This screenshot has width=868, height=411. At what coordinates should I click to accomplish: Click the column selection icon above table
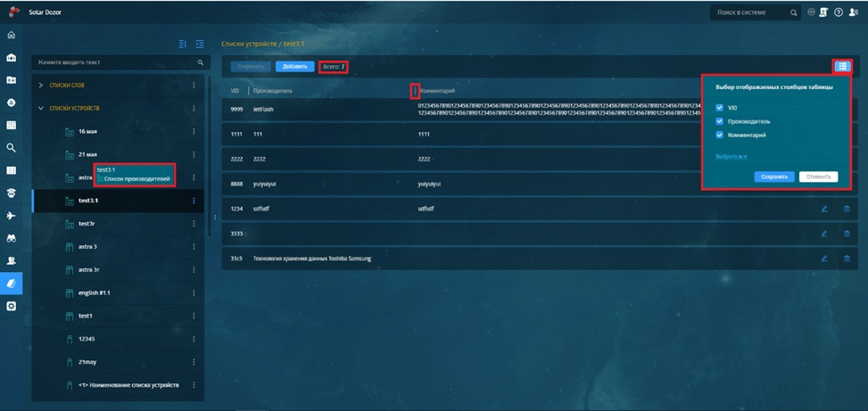coord(842,67)
